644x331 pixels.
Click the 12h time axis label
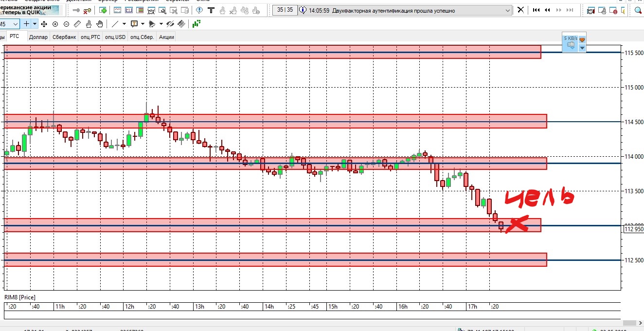click(129, 307)
